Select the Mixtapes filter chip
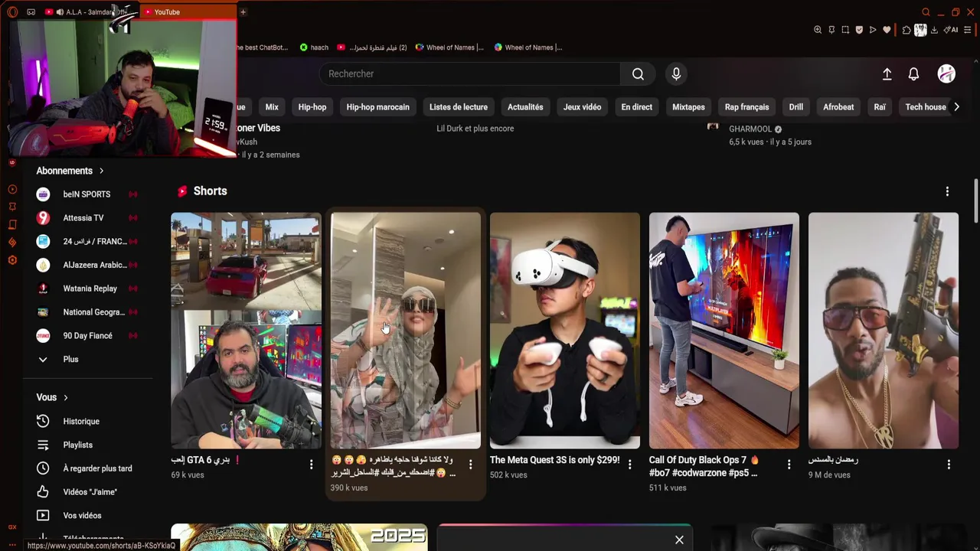980x551 pixels. 688,107
